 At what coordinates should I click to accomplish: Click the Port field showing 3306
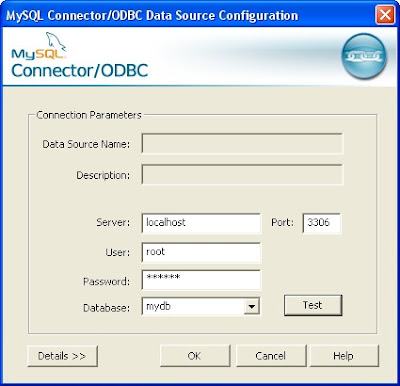point(322,223)
